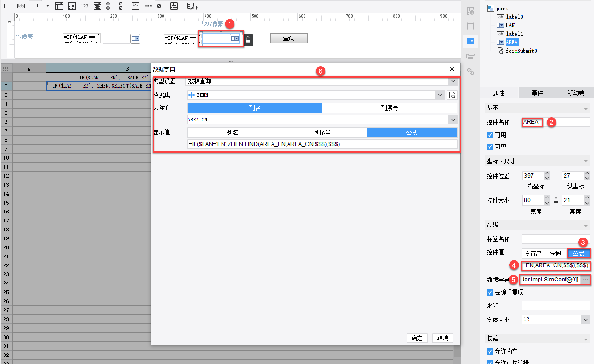Open the 字体大小 dropdown
Screen dimensions: 594x364
(586, 320)
